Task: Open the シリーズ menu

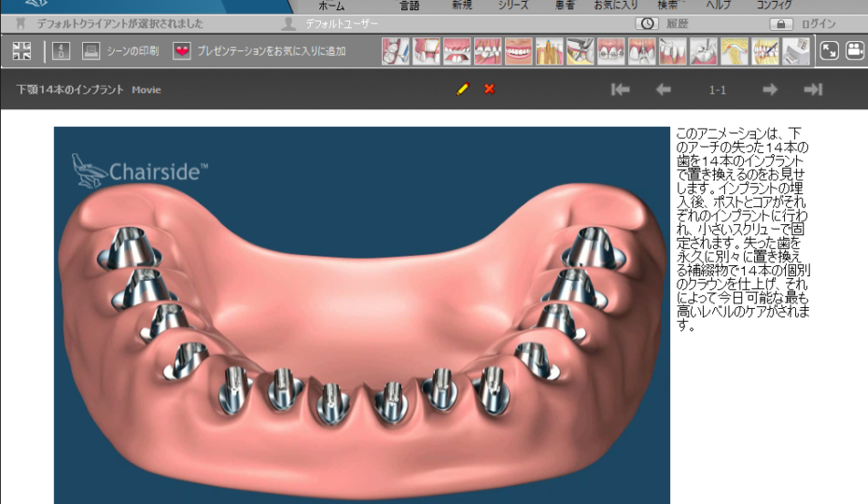Action: click(x=513, y=6)
